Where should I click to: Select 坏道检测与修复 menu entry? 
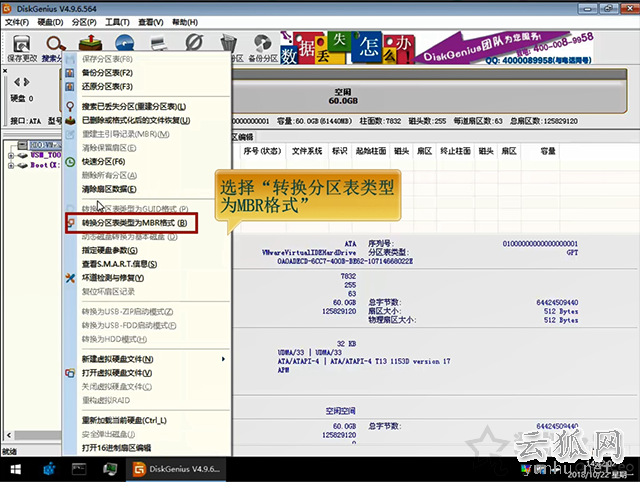[113, 278]
